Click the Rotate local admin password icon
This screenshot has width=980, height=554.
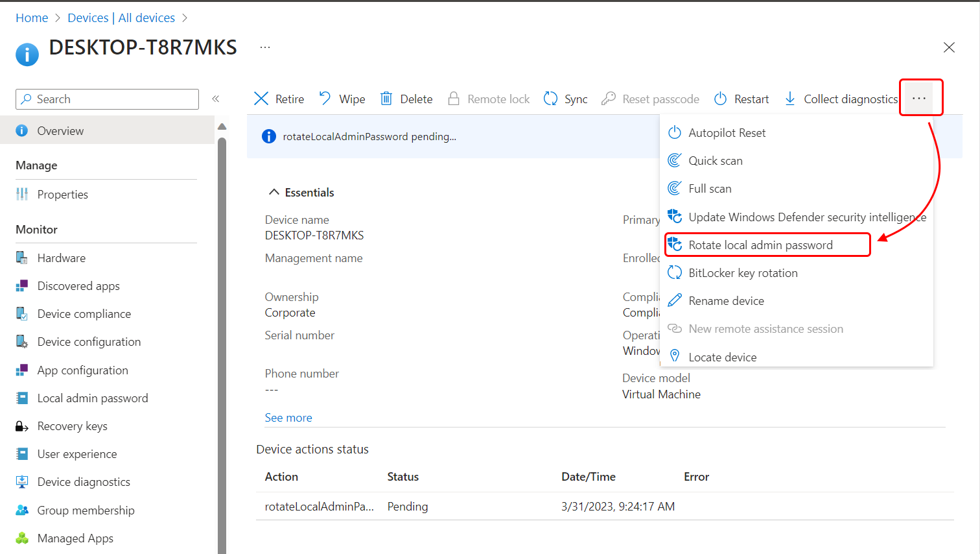tap(675, 245)
